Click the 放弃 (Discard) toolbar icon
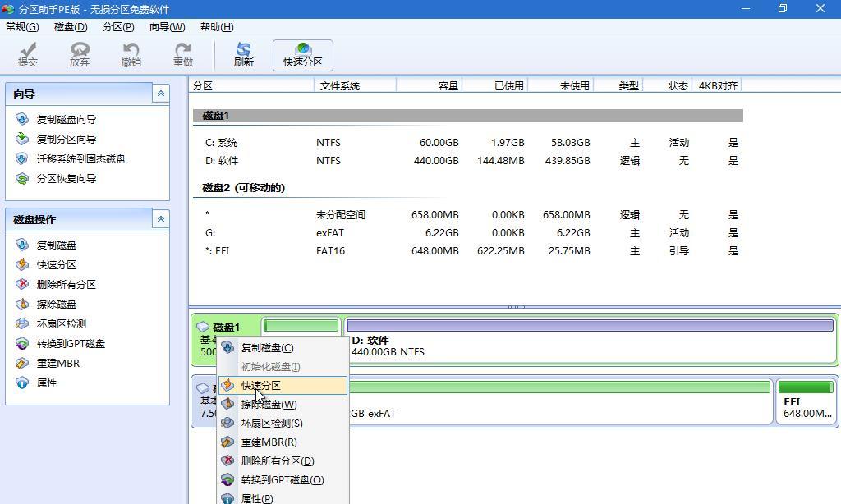The image size is (841, 504). [80, 55]
